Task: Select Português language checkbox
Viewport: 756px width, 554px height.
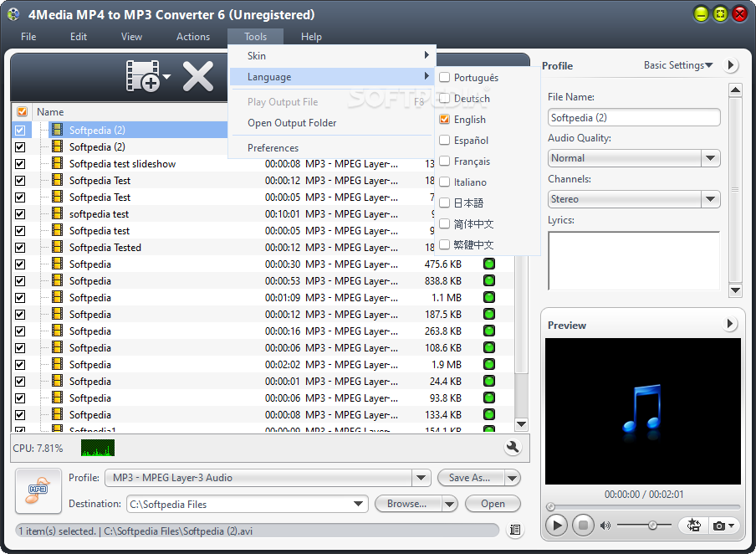Action: [x=445, y=77]
